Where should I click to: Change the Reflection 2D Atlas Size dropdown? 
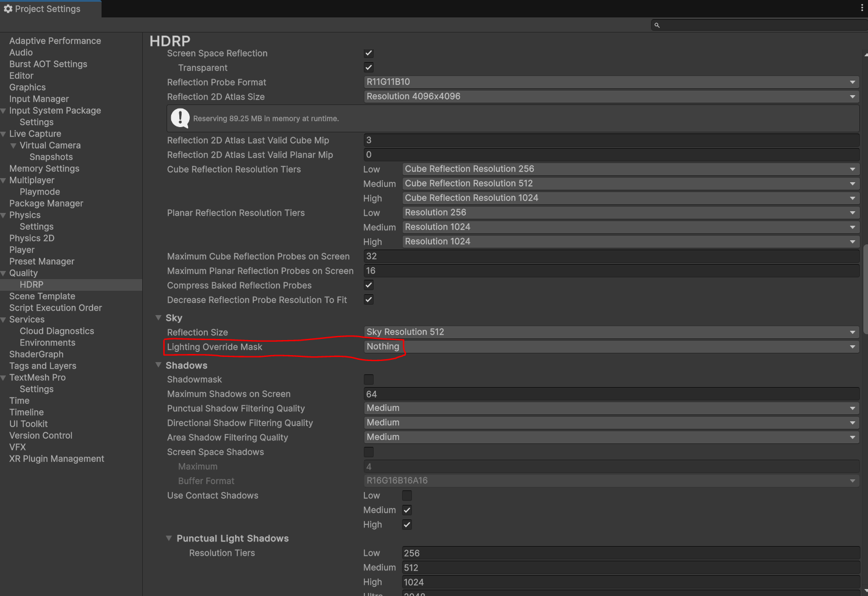[609, 96]
